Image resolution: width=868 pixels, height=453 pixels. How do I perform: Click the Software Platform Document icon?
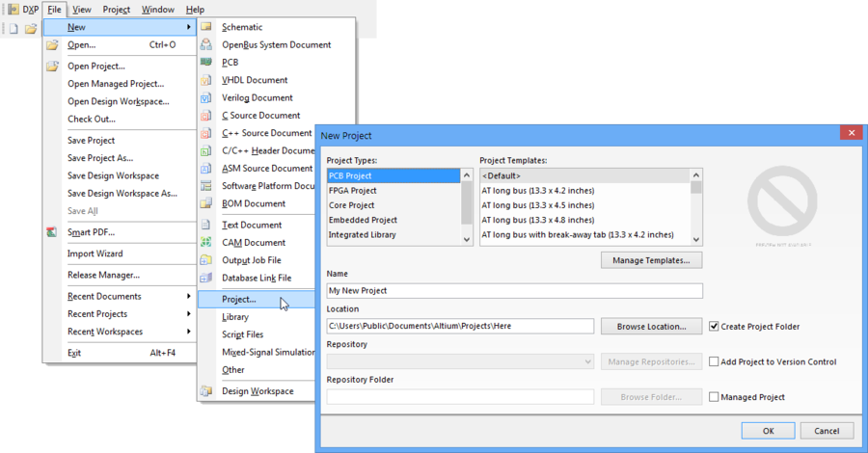point(206,186)
